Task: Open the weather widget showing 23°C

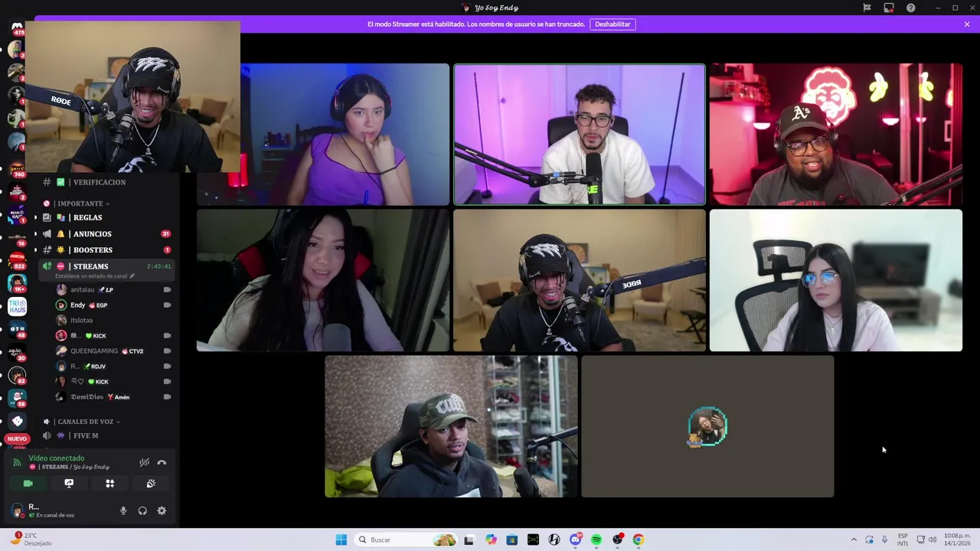Action: pyautogui.click(x=31, y=540)
